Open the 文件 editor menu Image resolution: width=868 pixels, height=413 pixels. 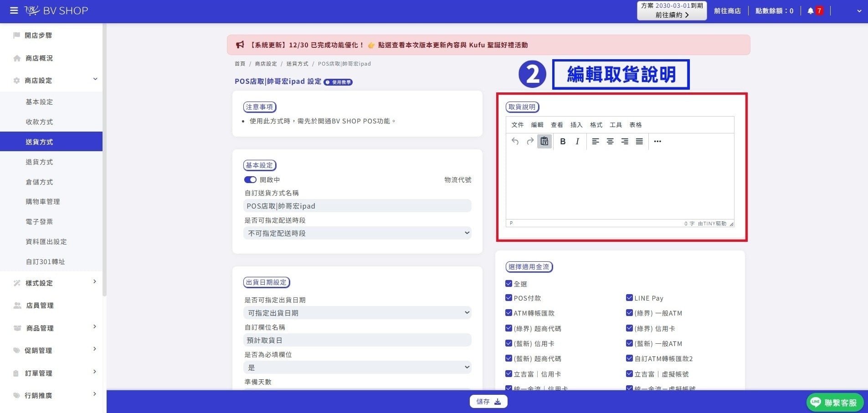coord(518,125)
